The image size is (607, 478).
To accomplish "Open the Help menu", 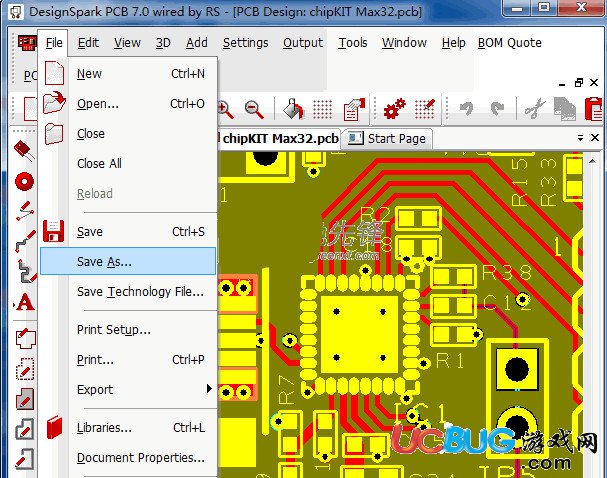I will [x=453, y=43].
